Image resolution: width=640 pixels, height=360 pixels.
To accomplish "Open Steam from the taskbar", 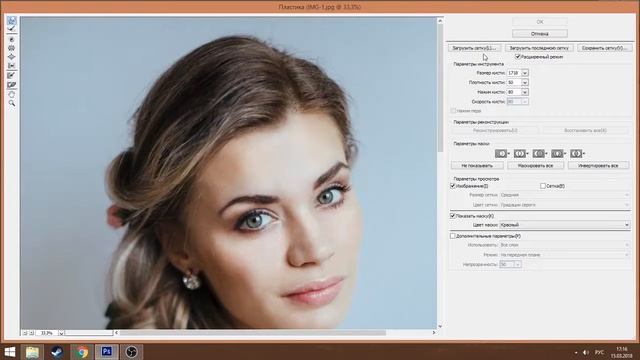I will [x=57, y=352].
